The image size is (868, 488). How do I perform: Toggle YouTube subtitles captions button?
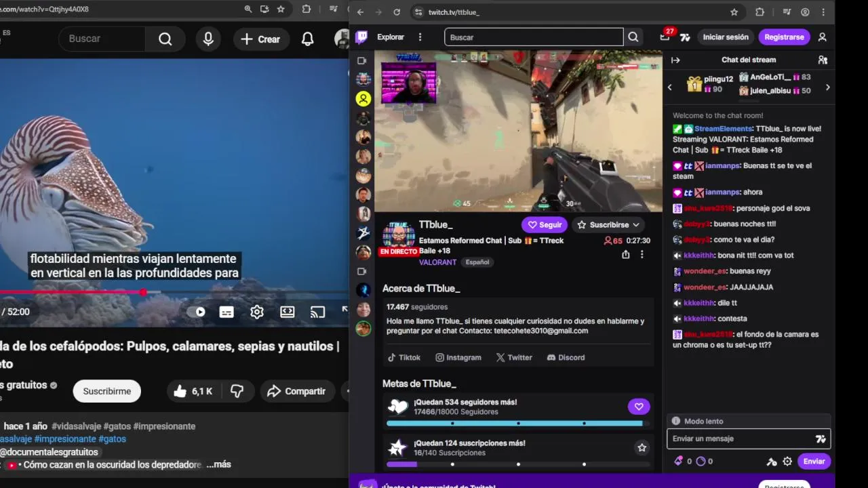click(226, 312)
